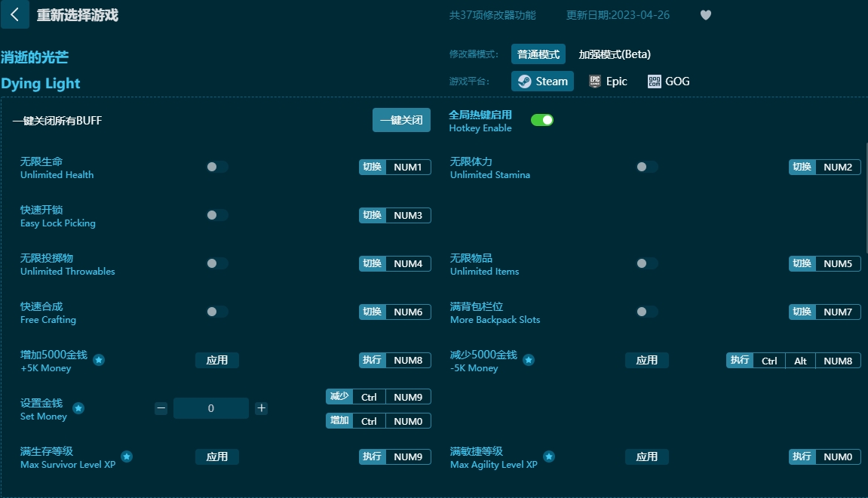868x498 pixels.
Task: Click the heart favorite icon
Action: pyautogui.click(x=706, y=15)
